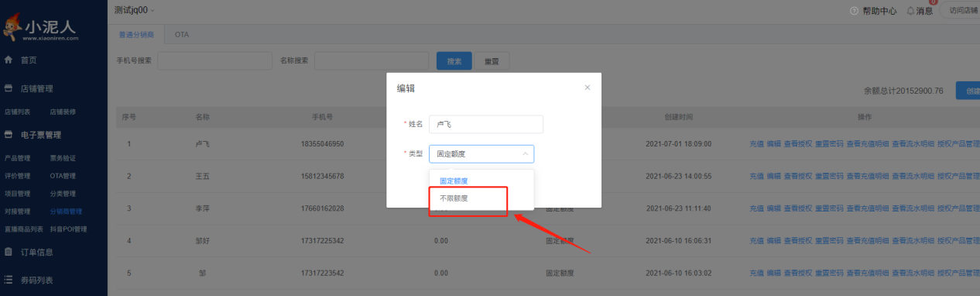This screenshot has height=296, width=980.
Task: Click phone number 17660162028
Action: [322, 208]
